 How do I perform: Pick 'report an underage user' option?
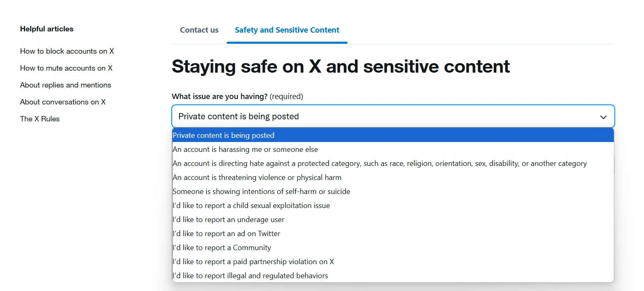(228, 220)
